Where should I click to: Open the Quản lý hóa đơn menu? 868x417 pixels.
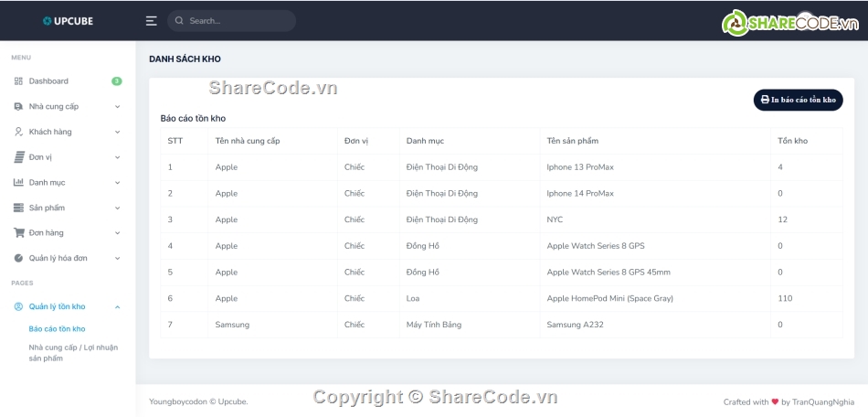68,258
